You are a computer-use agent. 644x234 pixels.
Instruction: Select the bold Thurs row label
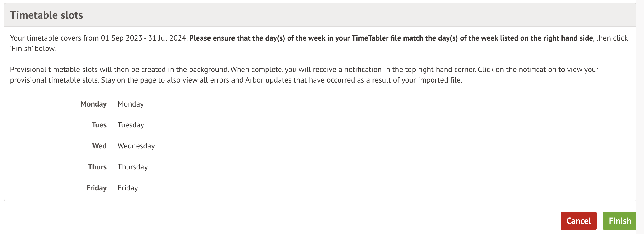(97, 167)
